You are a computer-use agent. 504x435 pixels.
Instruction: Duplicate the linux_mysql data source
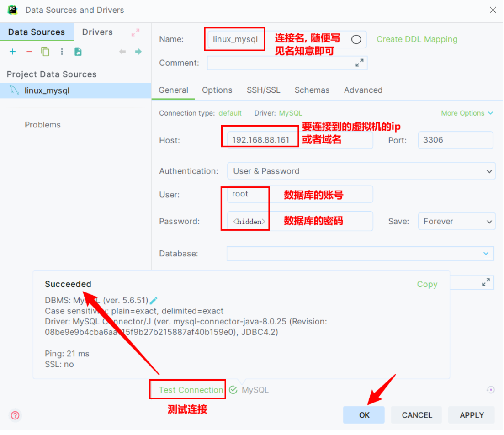click(45, 52)
